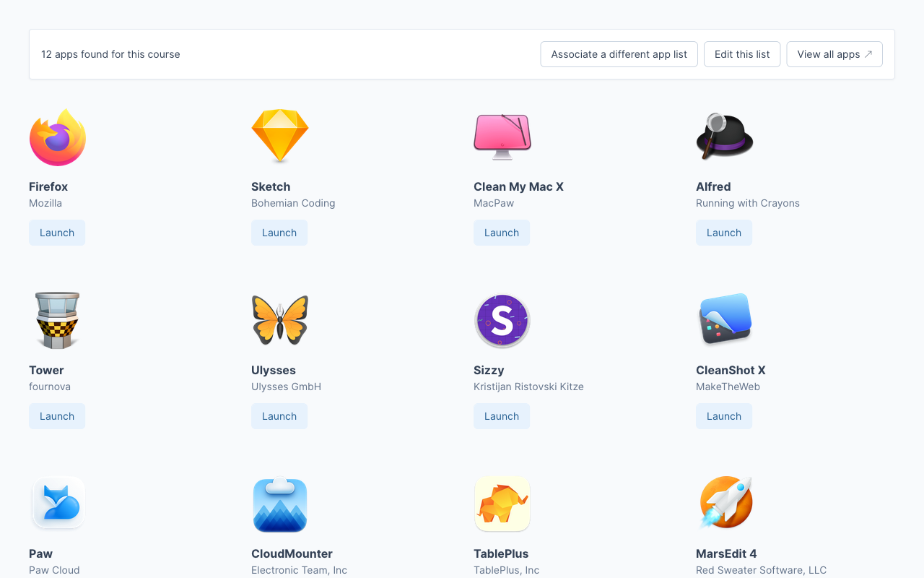Viewport: 924px width, 578px height.
Task: Launch Alfred by Running with Crayons
Action: click(724, 233)
